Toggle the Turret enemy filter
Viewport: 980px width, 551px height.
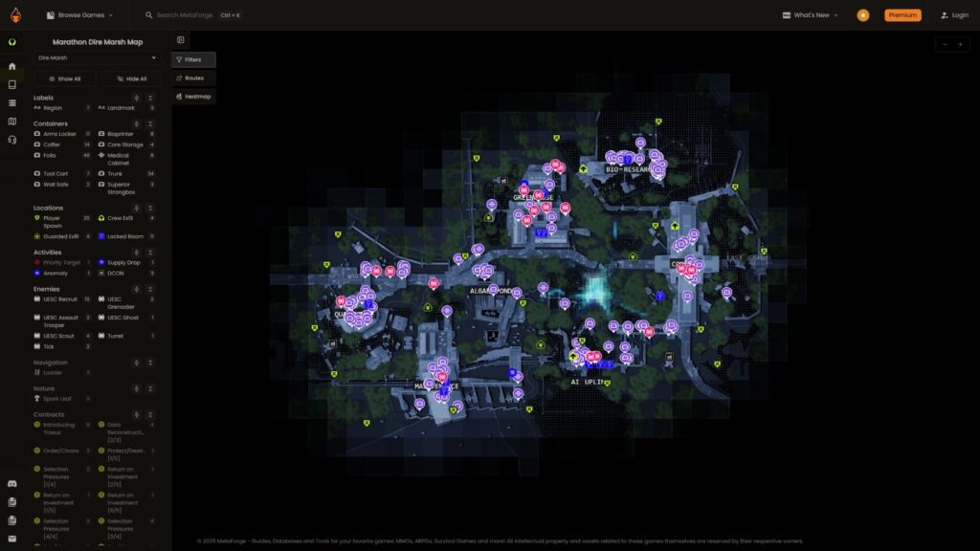126,336
